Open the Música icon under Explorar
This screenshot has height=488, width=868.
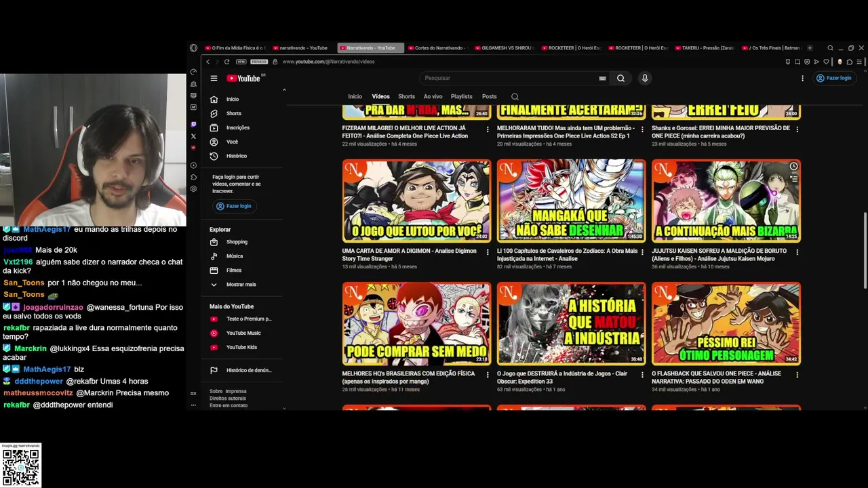tap(214, 256)
